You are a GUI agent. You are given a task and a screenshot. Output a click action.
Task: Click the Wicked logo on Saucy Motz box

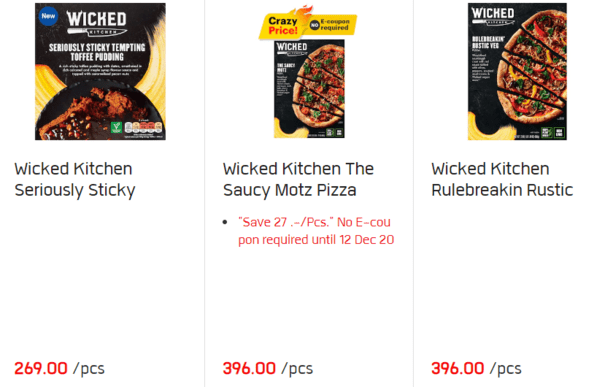(292, 48)
